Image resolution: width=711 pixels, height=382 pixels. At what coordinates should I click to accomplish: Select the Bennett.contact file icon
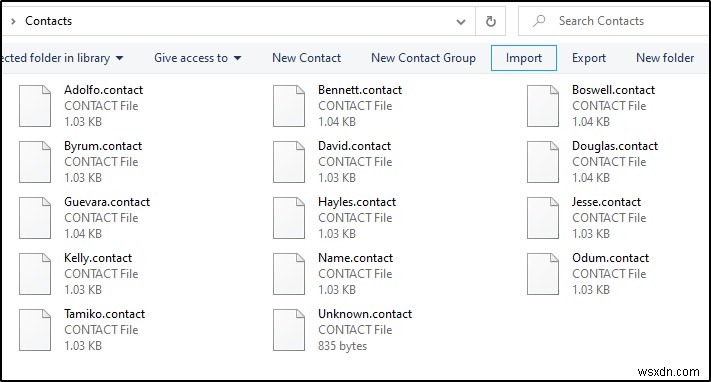pyautogui.click(x=289, y=106)
